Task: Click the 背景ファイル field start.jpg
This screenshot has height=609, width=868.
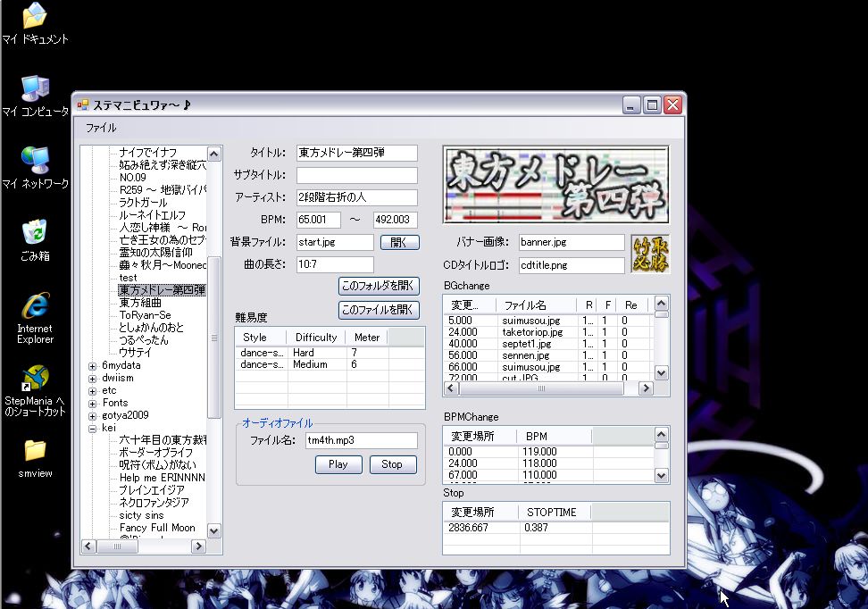Action: pos(335,243)
